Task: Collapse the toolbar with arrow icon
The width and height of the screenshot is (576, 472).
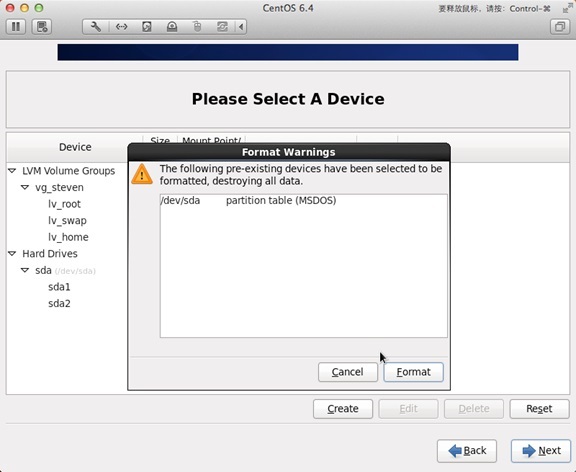Action: tap(241, 27)
